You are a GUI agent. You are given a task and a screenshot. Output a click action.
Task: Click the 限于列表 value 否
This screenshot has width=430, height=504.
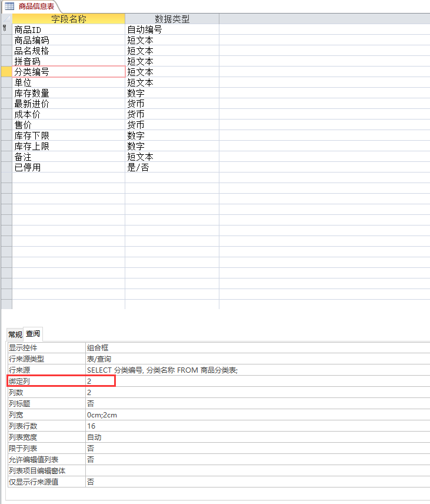point(258,449)
